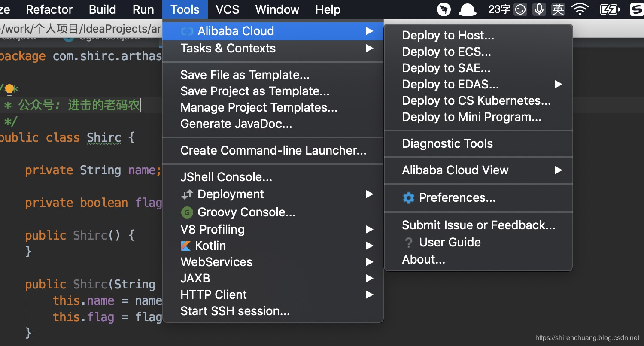Click the DingTalk bird icon in menu bar
Screen dimensions: 644x346
pyautogui.click(x=444, y=9)
